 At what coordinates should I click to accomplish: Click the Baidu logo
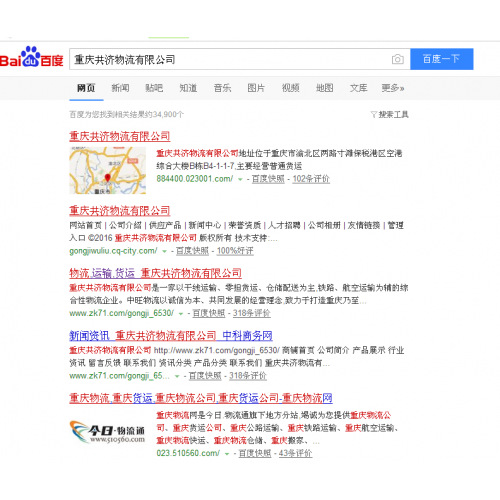pyautogui.click(x=31, y=57)
